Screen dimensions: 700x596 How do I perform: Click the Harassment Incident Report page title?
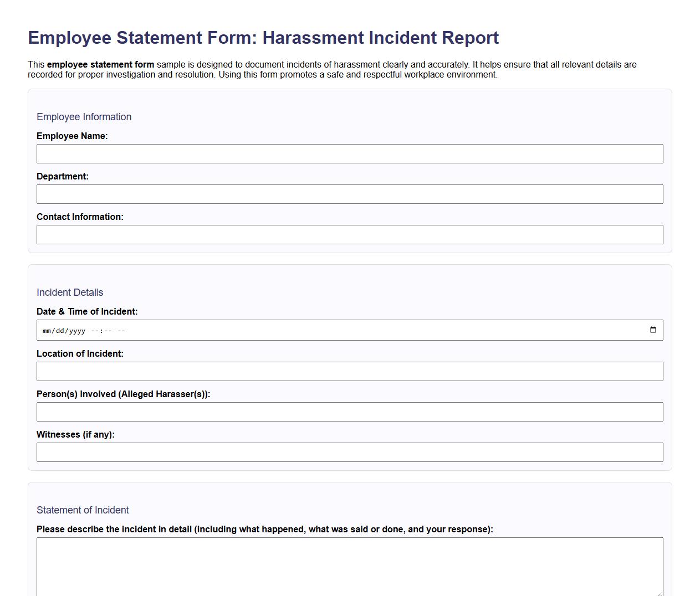(263, 38)
